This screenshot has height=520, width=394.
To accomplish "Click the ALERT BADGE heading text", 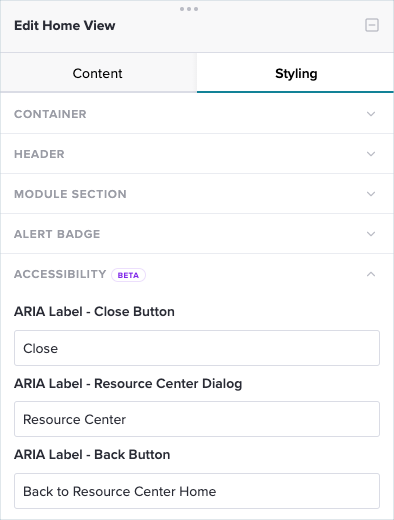I will tap(57, 234).
